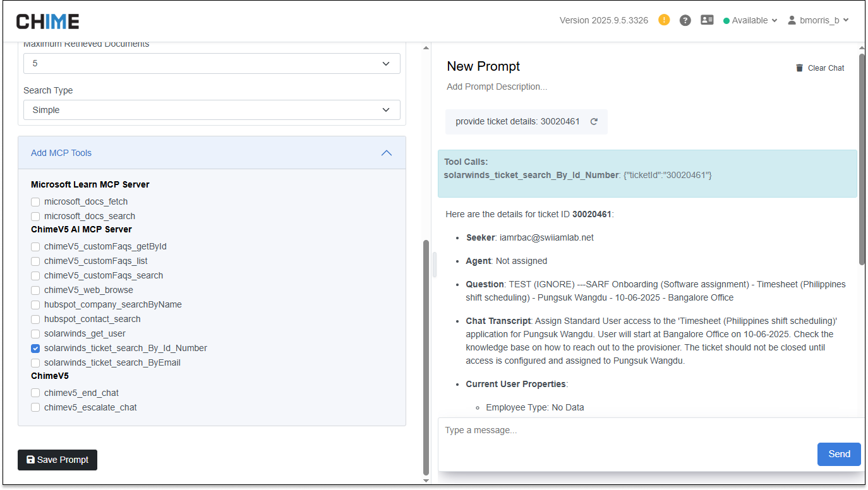Enable chimev5_escalate_chat tool
Viewport: 868px width, 490px height.
35,408
